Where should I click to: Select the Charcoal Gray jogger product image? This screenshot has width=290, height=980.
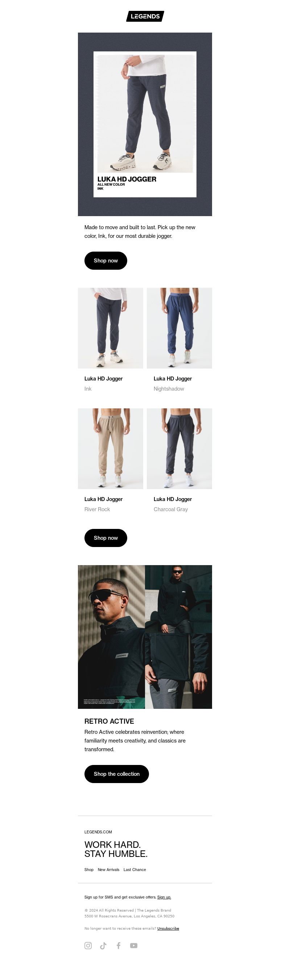[179, 449]
